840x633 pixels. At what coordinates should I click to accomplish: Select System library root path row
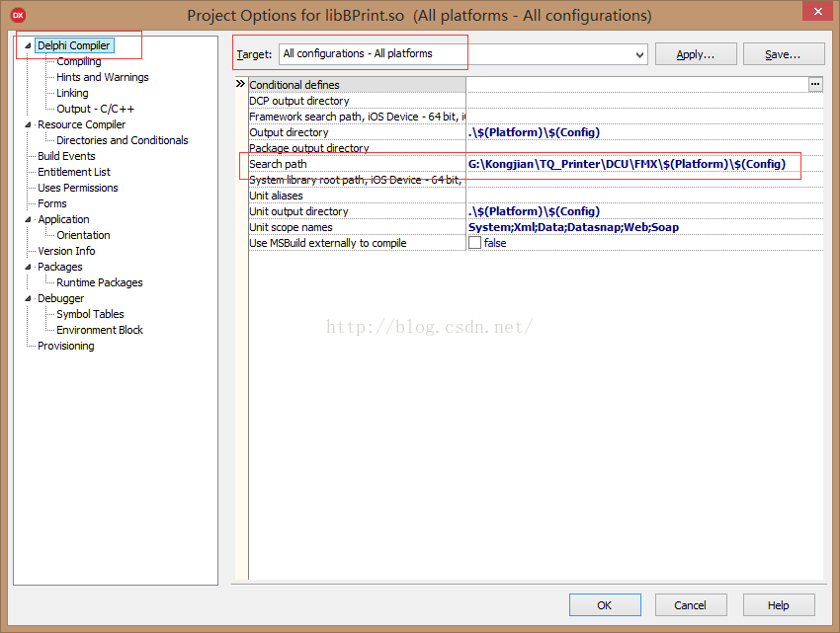(357, 180)
